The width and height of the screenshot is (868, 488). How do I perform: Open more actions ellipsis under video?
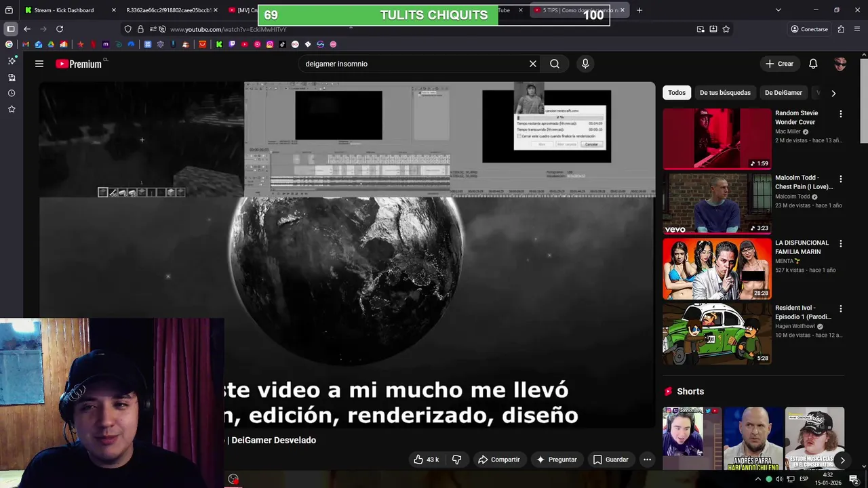click(647, 460)
